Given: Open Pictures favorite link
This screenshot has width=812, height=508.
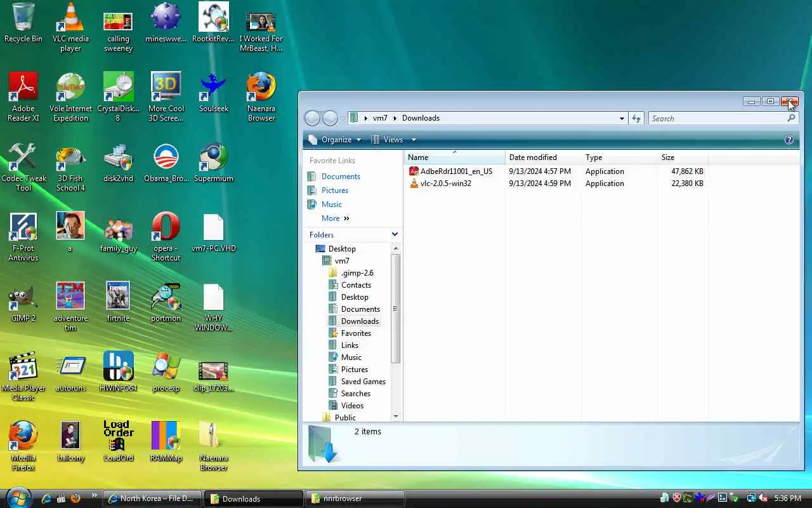Looking at the screenshot, I should pyautogui.click(x=334, y=190).
